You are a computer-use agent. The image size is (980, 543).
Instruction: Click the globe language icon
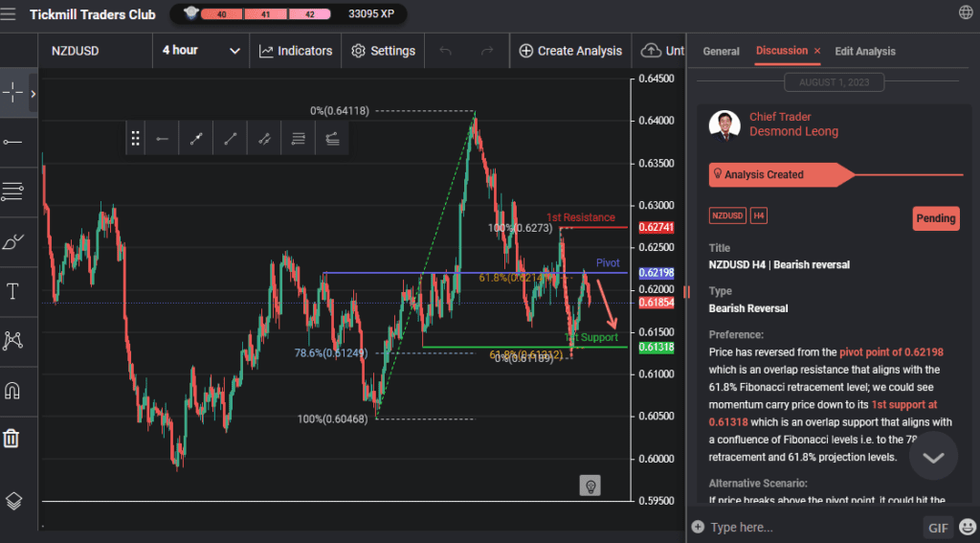tap(966, 12)
